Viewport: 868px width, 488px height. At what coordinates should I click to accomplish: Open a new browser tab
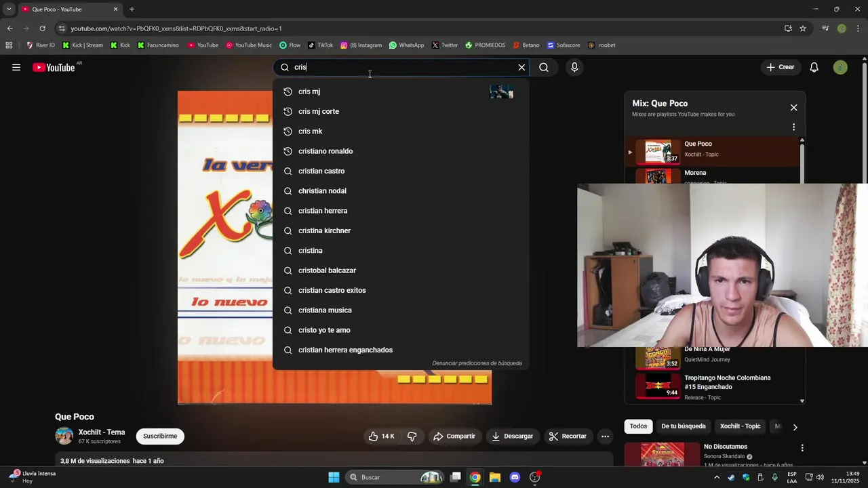pos(132,9)
